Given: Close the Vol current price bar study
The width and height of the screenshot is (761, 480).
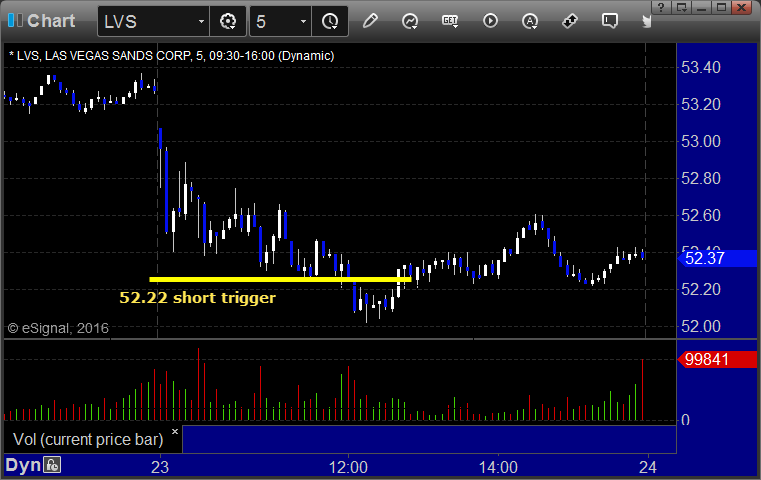Looking at the screenshot, I should [175, 431].
